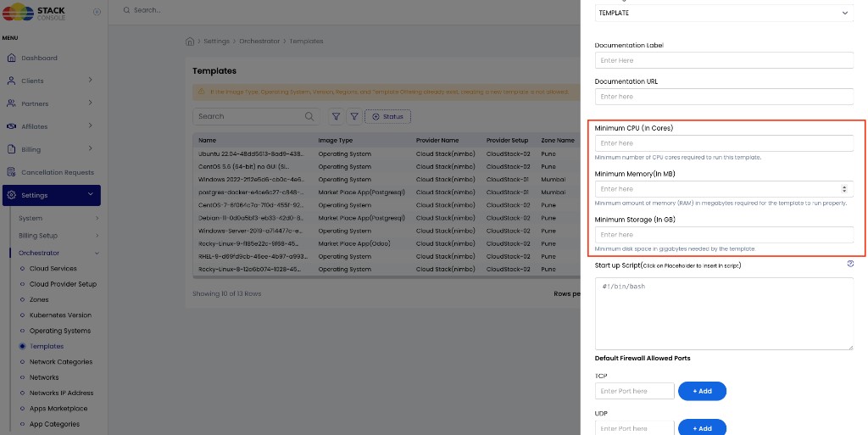This screenshot has height=435, width=868.
Task: Click the Documentation URL field
Action: tap(724, 97)
